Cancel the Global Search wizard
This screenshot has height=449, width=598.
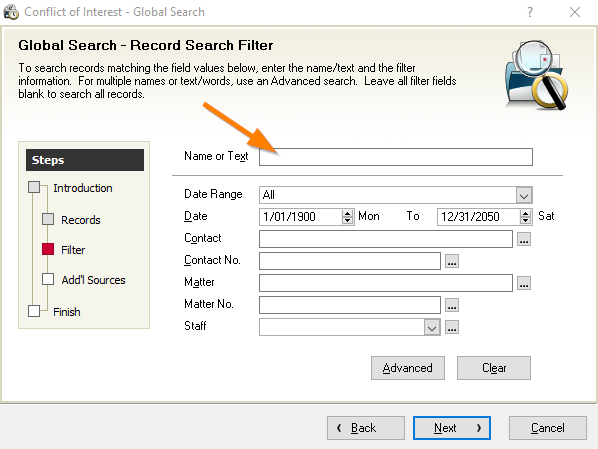click(548, 428)
